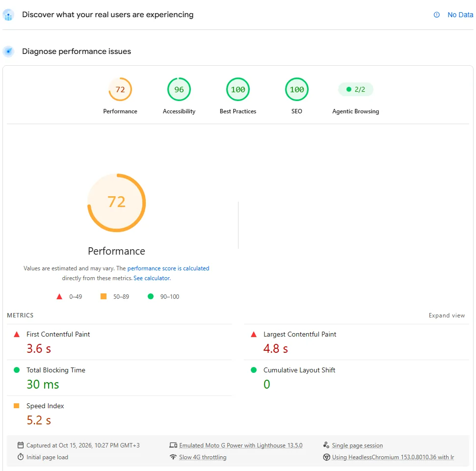
Task: Toggle Expand view for metrics
Action: tap(447, 315)
